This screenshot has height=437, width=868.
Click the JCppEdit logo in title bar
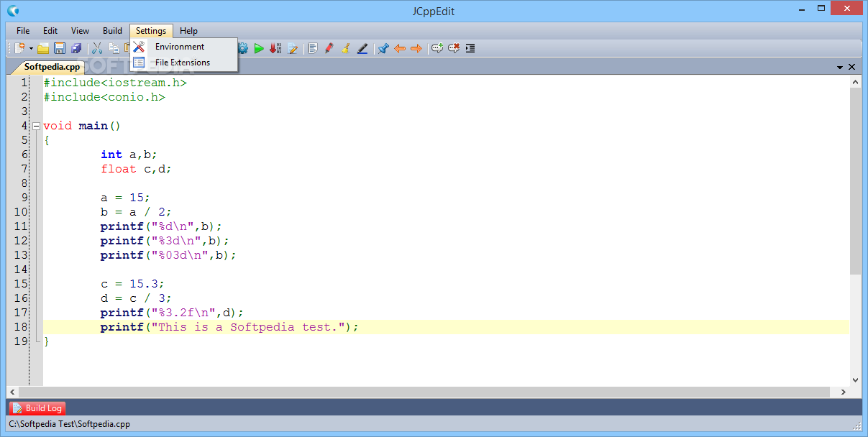(x=13, y=11)
